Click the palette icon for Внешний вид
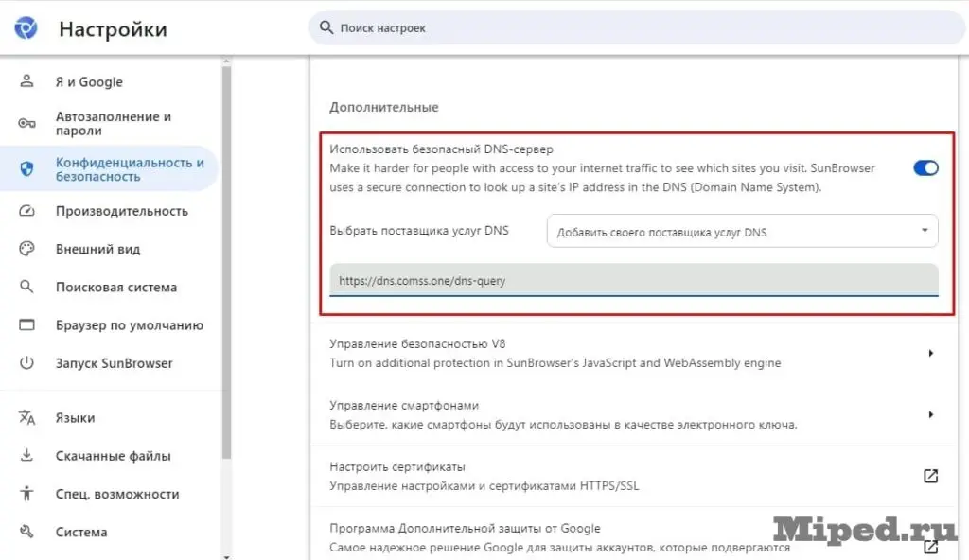The height and width of the screenshot is (560, 969). point(26,249)
